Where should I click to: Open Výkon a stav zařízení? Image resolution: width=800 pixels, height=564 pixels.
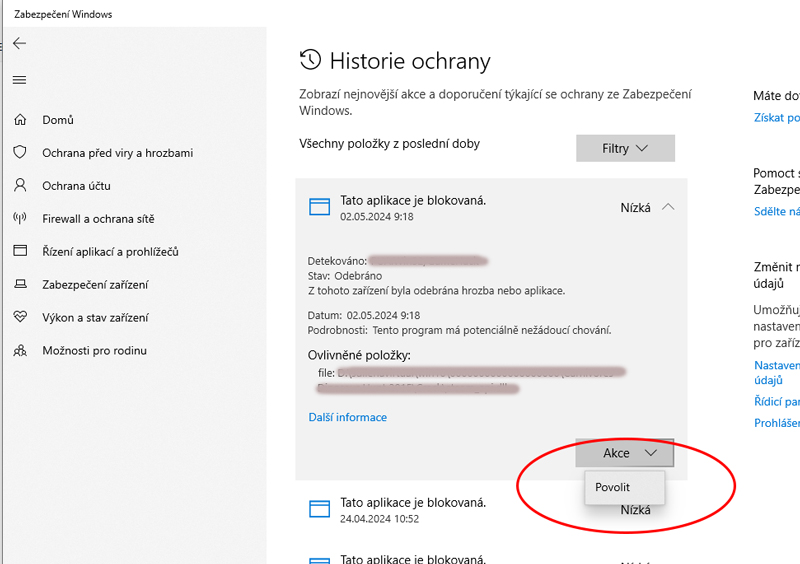pyautogui.click(x=95, y=317)
